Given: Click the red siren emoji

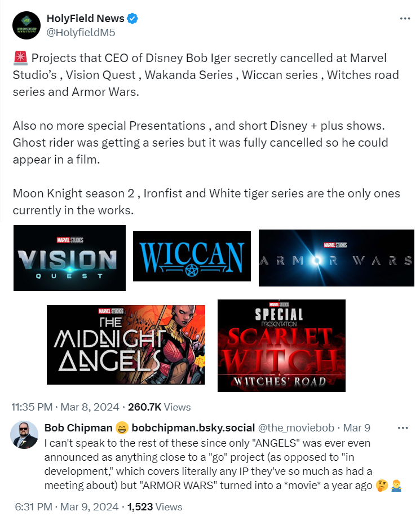Looking at the screenshot, I should (20, 58).
